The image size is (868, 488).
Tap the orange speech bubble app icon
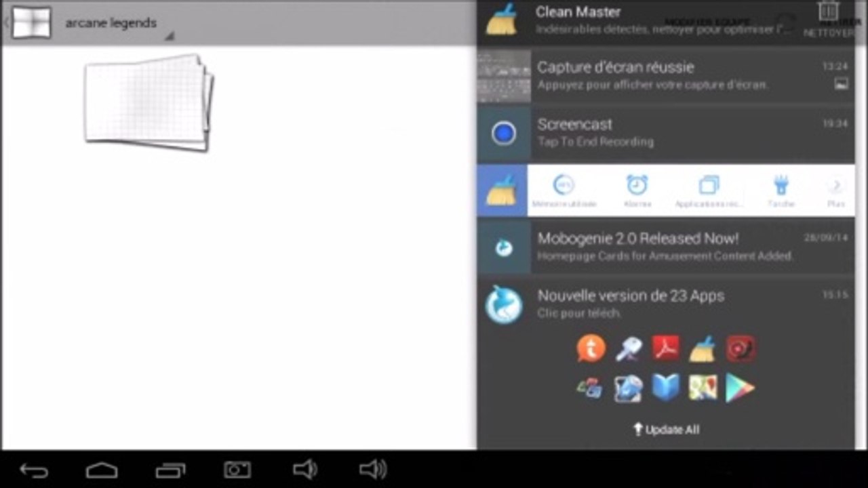(591, 348)
